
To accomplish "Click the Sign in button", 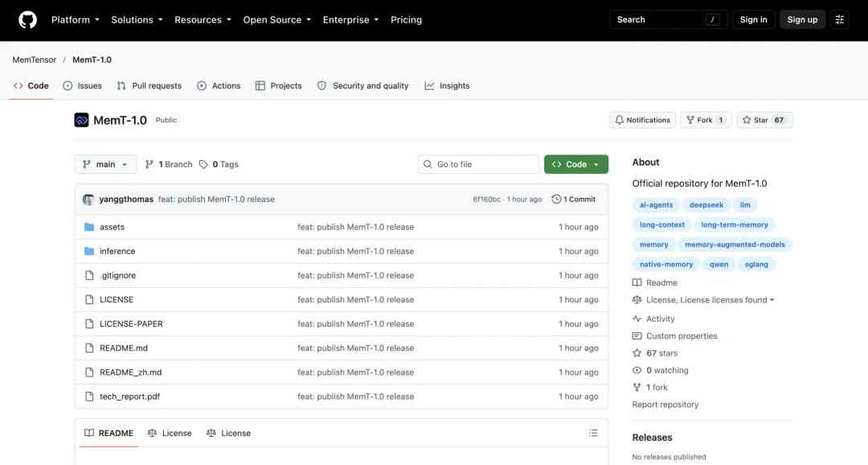I will (x=753, y=19).
